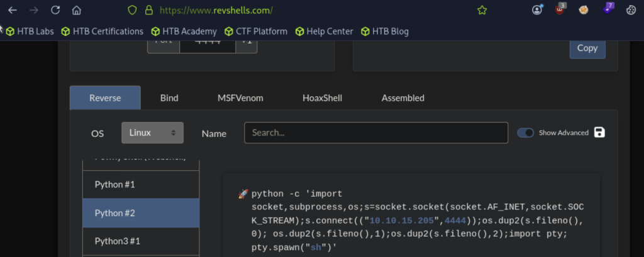Switch to the Assembled tab
This screenshot has height=257, width=644.
[x=403, y=98]
